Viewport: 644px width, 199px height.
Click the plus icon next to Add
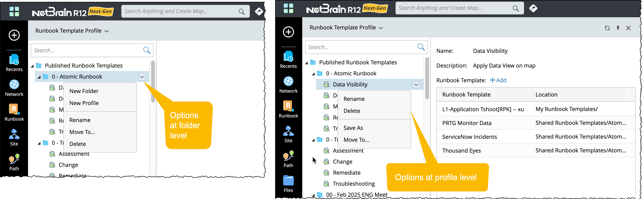click(492, 80)
